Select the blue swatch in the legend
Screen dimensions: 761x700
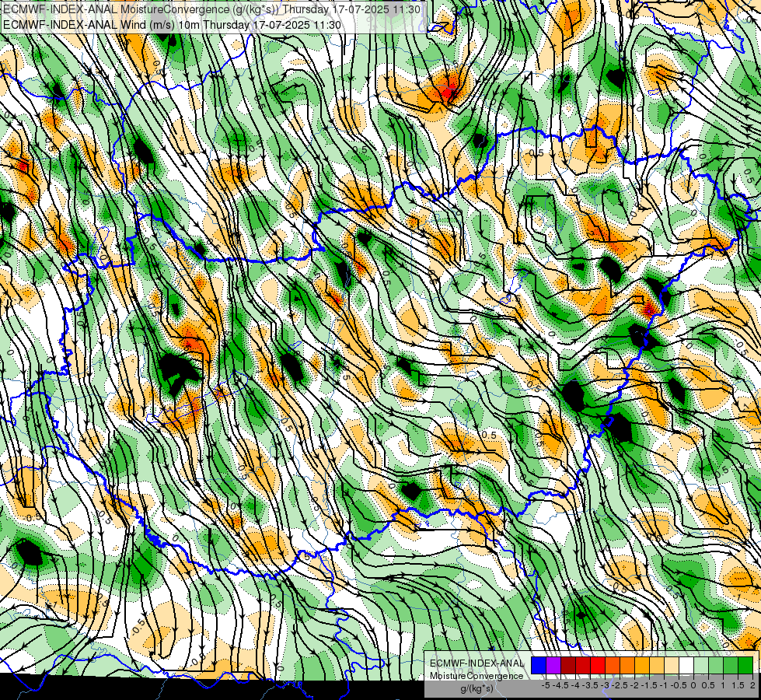(x=539, y=666)
